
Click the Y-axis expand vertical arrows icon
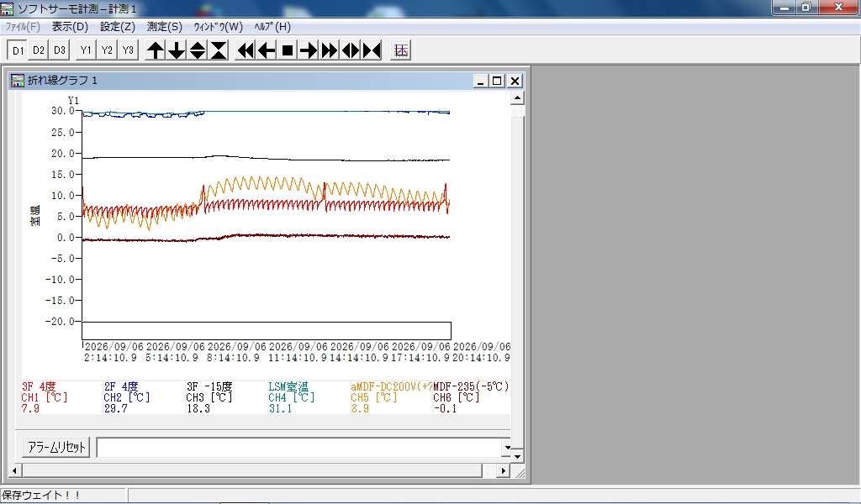[x=198, y=50]
